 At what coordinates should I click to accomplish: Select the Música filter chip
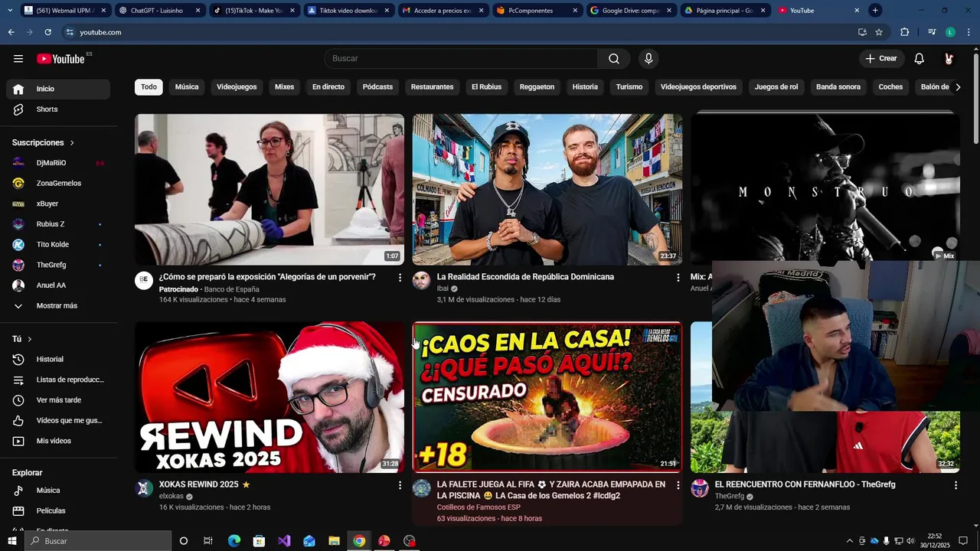click(x=187, y=87)
